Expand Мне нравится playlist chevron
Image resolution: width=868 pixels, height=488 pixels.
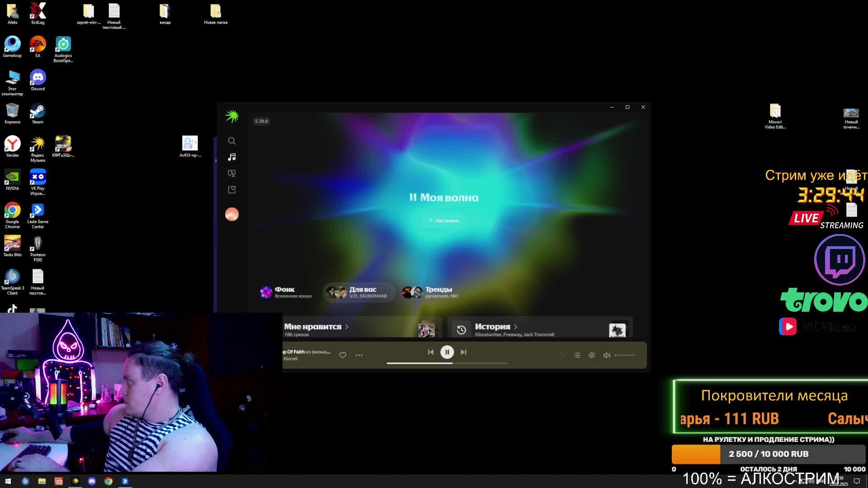pyautogui.click(x=347, y=327)
